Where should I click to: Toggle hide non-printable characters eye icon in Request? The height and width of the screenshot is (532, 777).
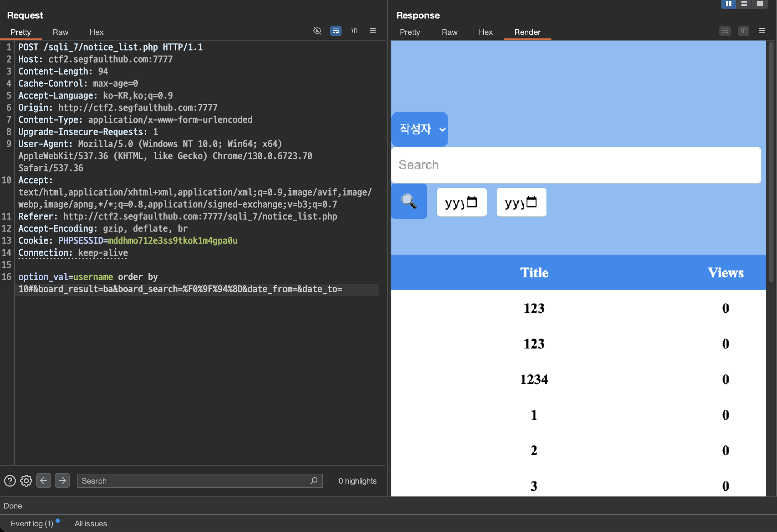tap(317, 31)
